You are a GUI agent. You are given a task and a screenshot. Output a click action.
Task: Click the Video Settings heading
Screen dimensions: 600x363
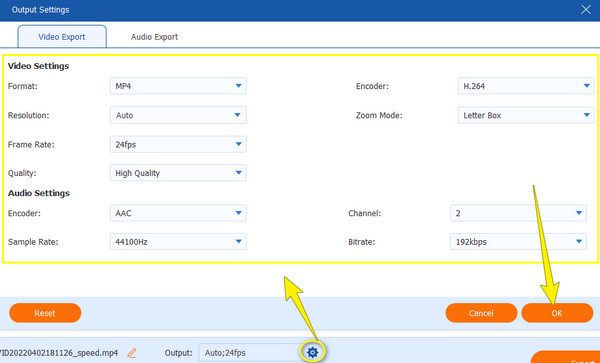tap(38, 66)
